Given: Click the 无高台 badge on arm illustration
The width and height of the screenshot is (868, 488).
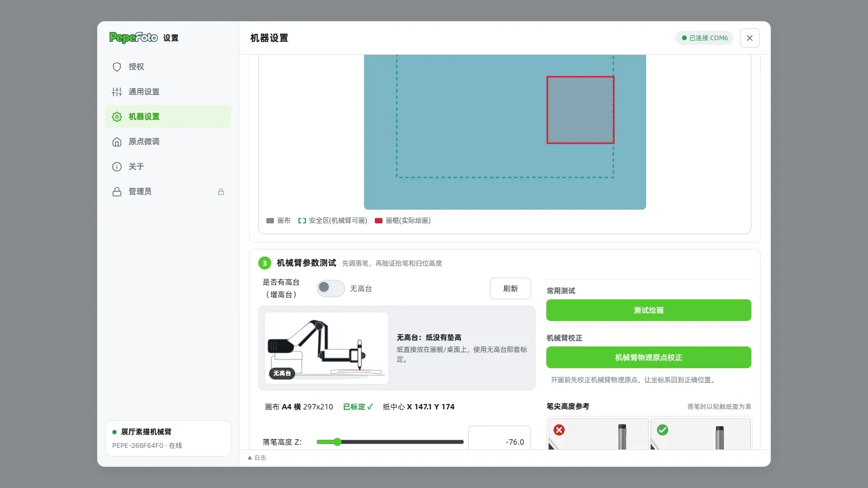Looking at the screenshot, I should tap(282, 373).
